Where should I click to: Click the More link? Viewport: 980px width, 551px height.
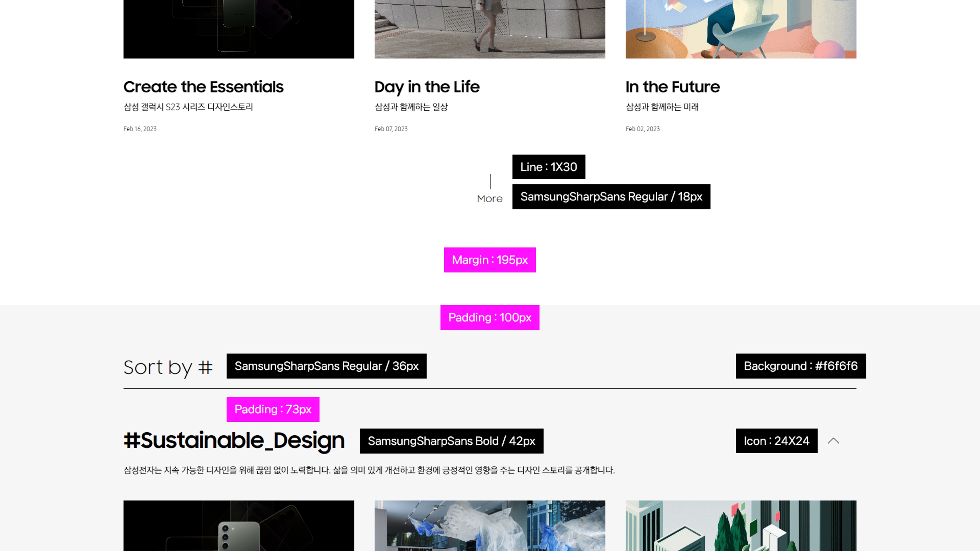[490, 198]
